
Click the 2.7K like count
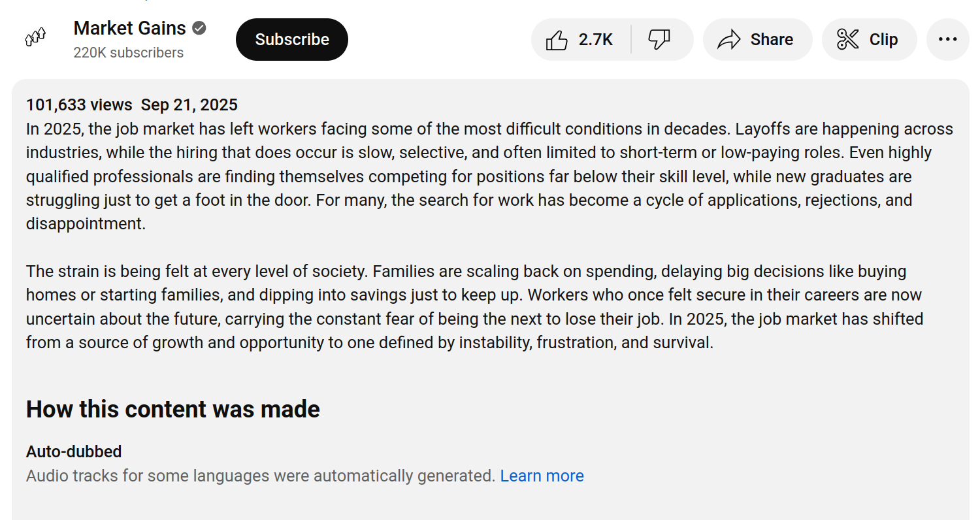[x=595, y=40]
